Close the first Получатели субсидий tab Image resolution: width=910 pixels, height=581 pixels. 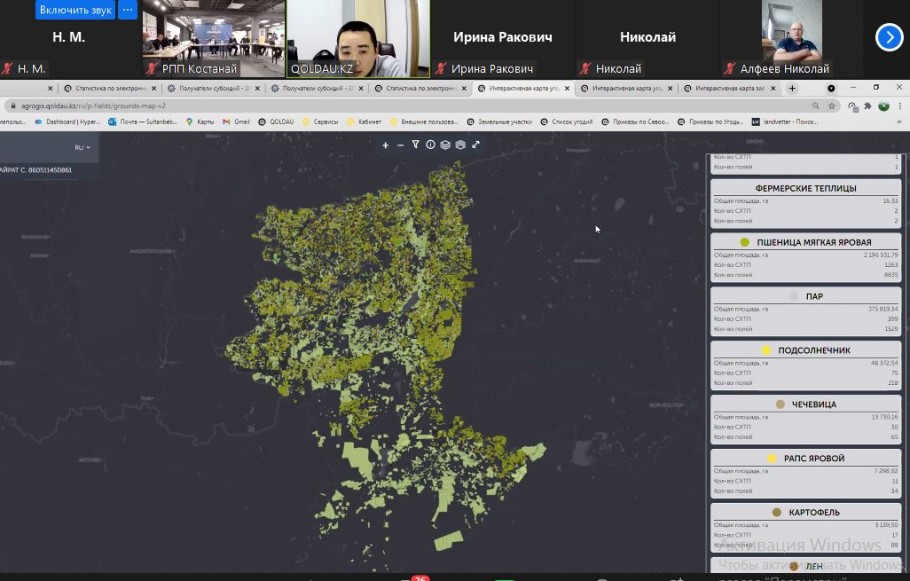[x=257, y=88]
